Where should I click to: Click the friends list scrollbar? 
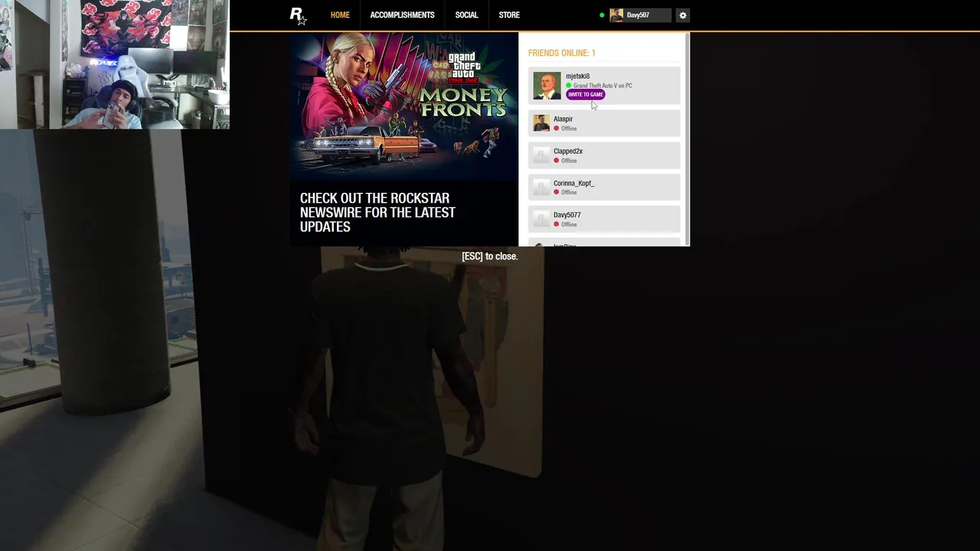click(688, 139)
